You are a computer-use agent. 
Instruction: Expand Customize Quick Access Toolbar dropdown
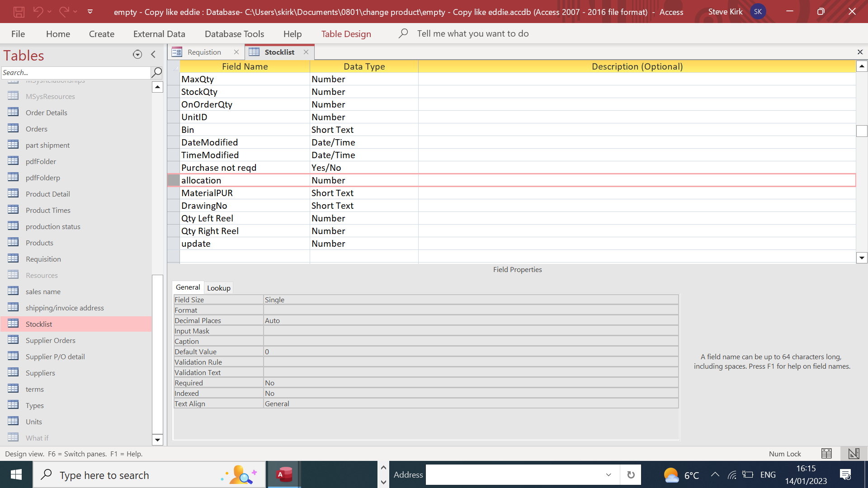(x=90, y=12)
